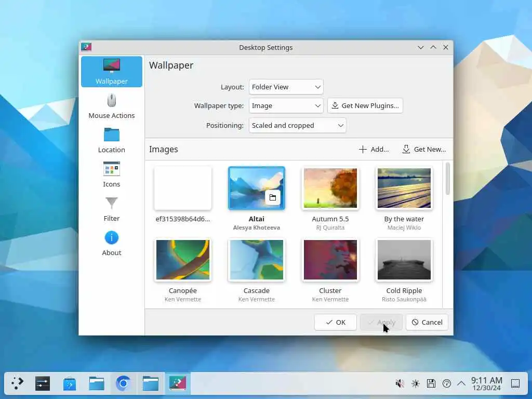Launch System Settings from the taskbar
Screen dimensions: 532x399
point(43,383)
